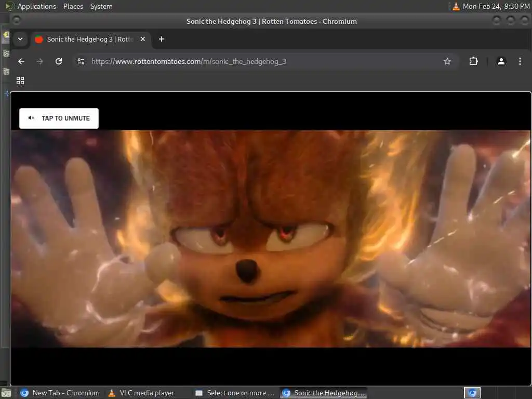Click the Sonic trailer video frame
This screenshot has height=399, width=532.
271,238
